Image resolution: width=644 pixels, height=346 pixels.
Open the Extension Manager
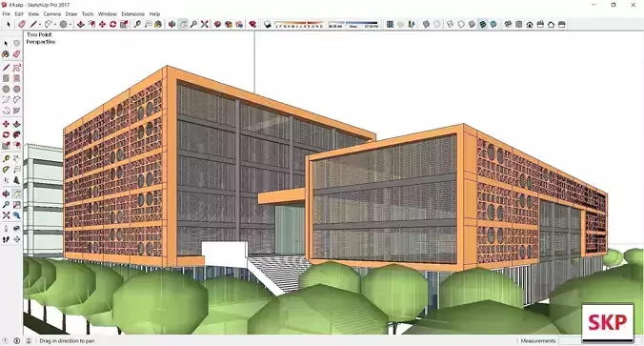[x=252, y=24]
